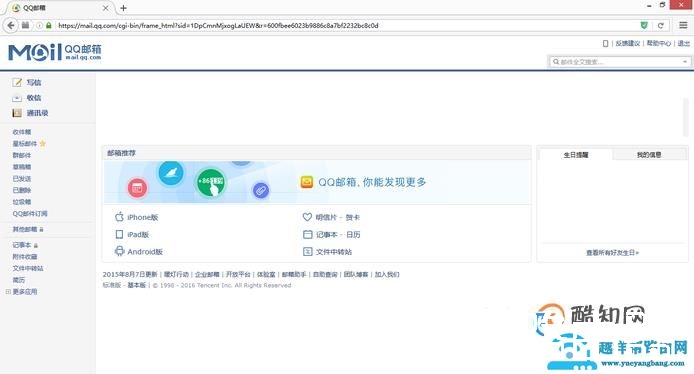Open 文件中转站 in the sidebar

[x=28, y=268]
